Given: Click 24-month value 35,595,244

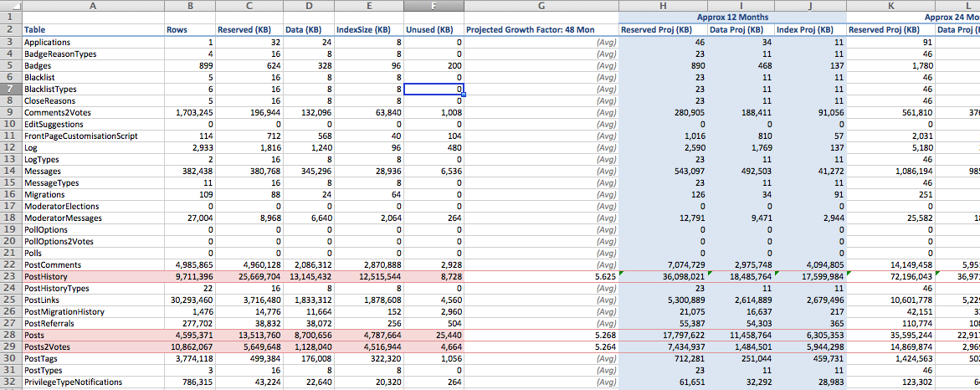Looking at the screenshot, I should click(890, 335).
